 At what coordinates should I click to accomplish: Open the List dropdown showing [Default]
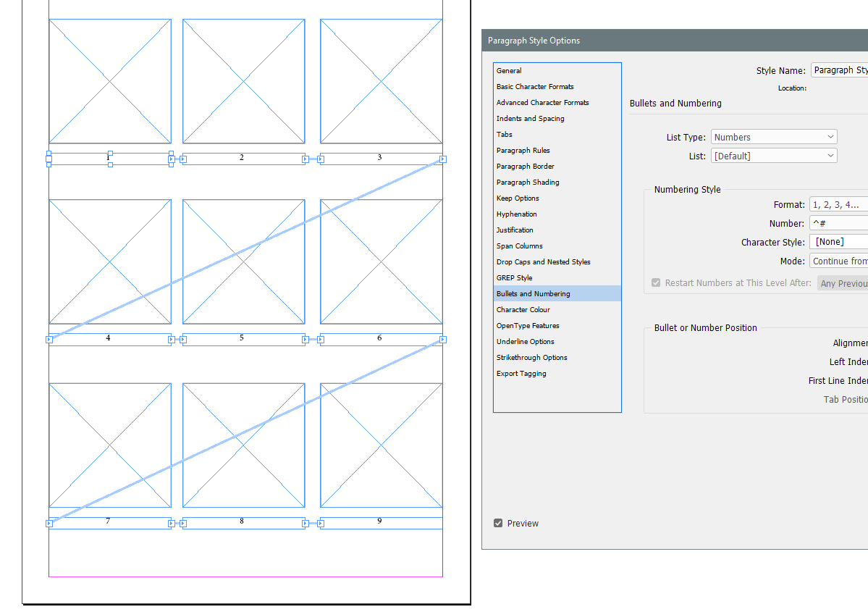pos(774,156)
